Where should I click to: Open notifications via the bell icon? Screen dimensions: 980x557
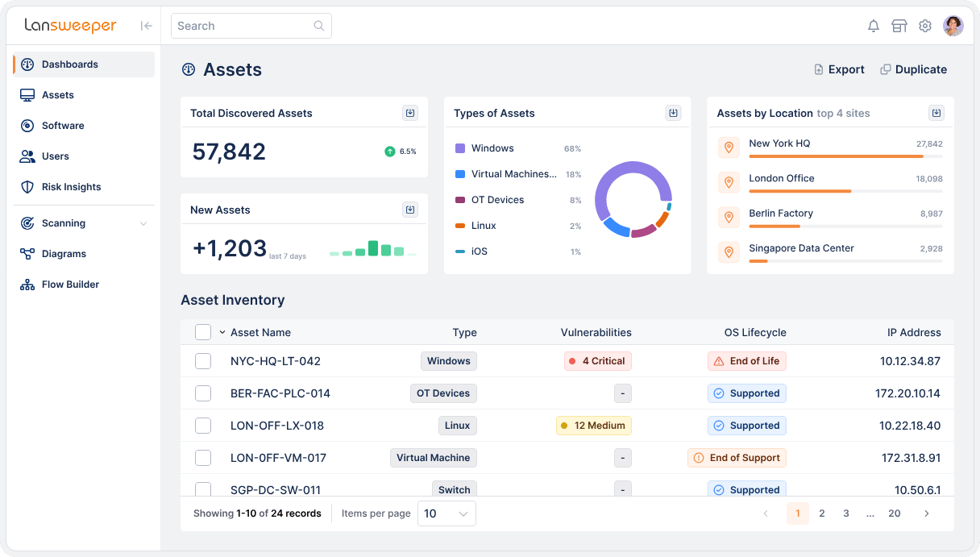tap(874, 25)
